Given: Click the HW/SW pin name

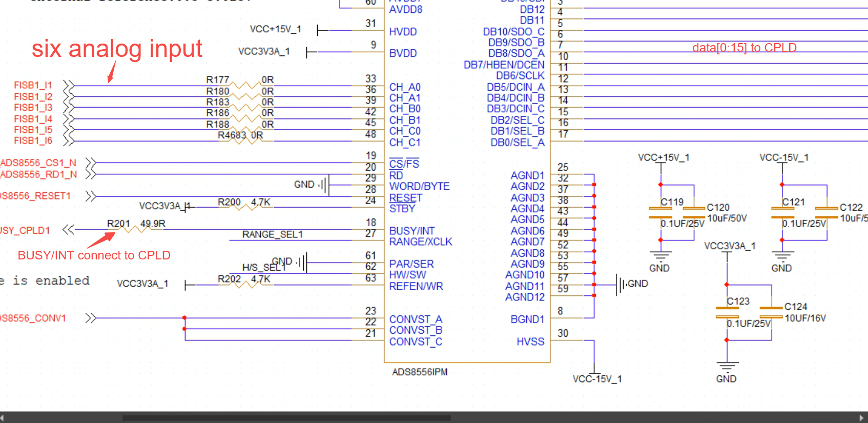Looking at the screenshot, I should click(x=408, y=275).
